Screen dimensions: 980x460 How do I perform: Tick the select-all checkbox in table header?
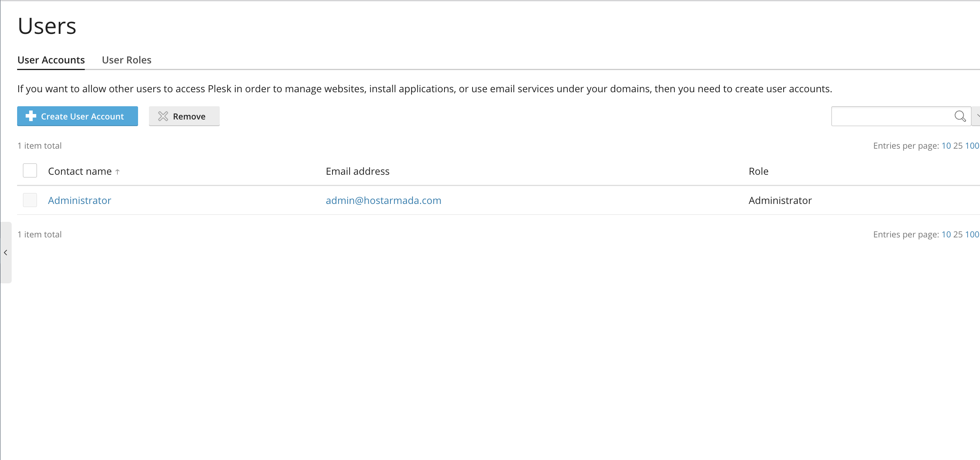[30, 170]
